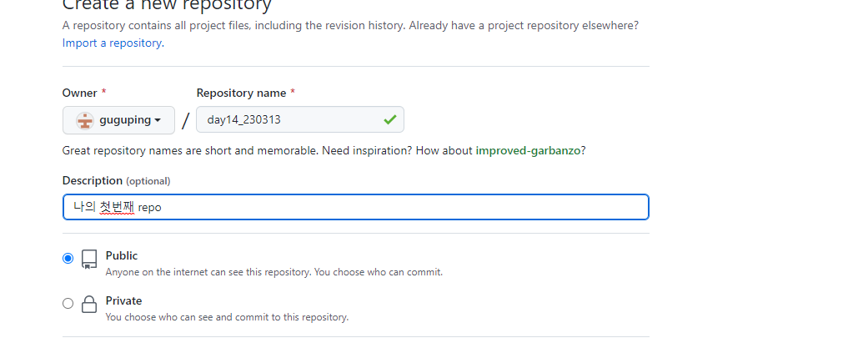The image size is (868, 343).
Task: Select the Private radio button
Action: coord(68,304)
